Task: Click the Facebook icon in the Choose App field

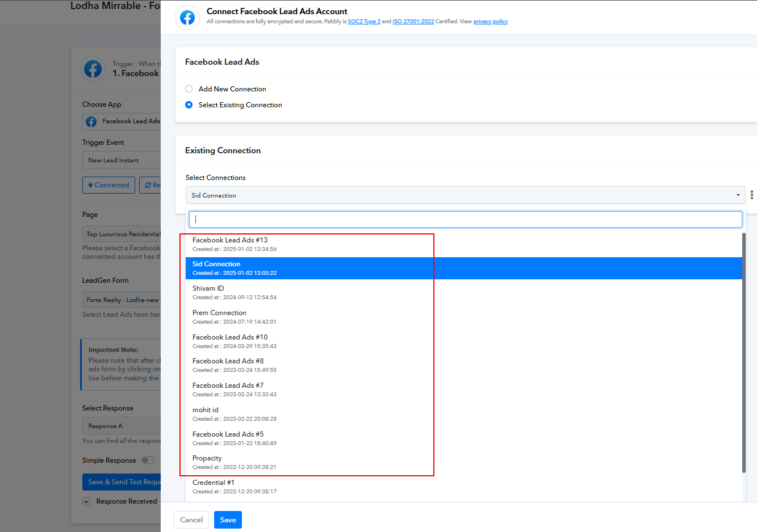Action: tap(91, 122)
